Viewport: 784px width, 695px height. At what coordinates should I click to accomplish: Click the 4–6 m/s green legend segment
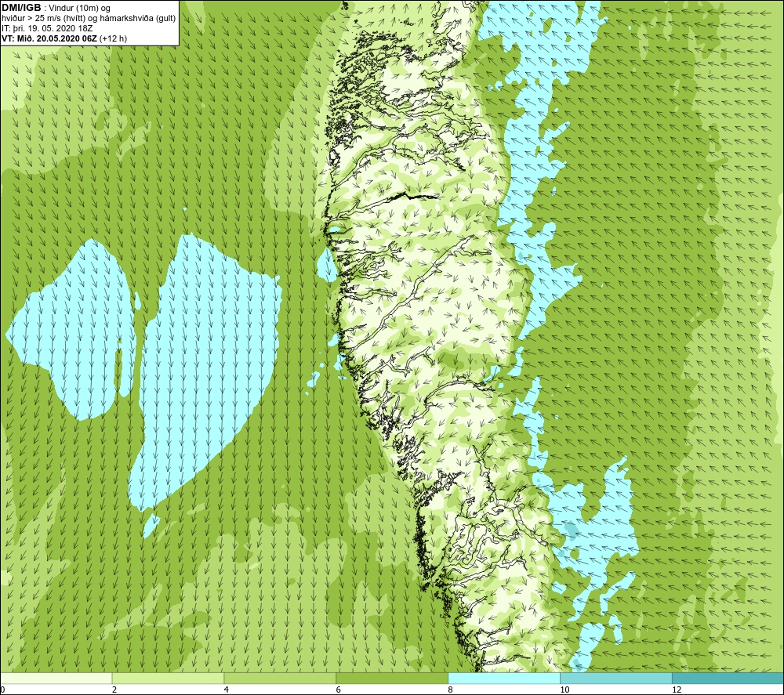coord(280,678)
